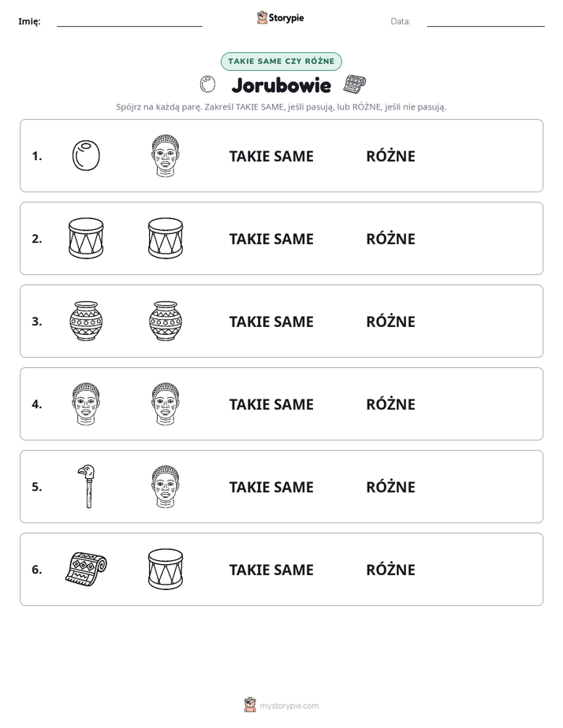Click the Imię name input line

[129, 21]
